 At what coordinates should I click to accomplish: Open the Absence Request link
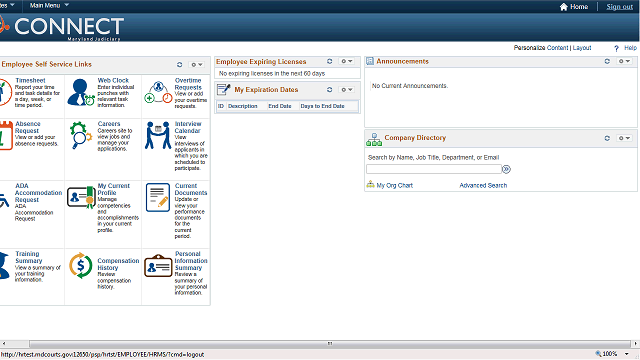[28, 127]
